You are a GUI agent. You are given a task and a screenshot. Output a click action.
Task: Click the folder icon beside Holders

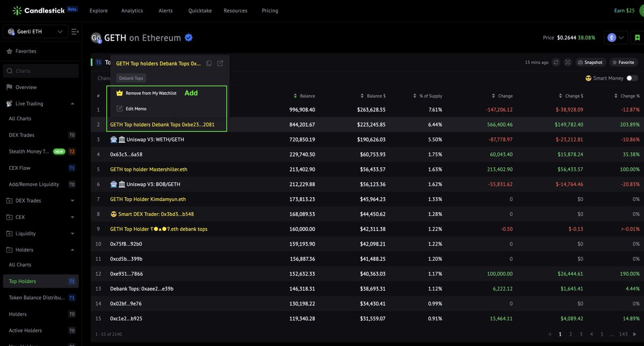click(9, 250)
